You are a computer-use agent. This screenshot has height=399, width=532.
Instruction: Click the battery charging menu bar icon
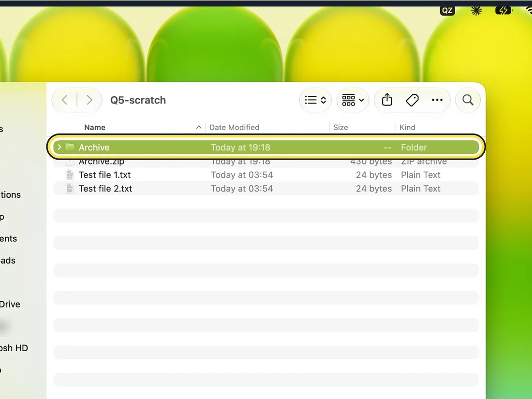pyautogui.click(x=503, y=11)
